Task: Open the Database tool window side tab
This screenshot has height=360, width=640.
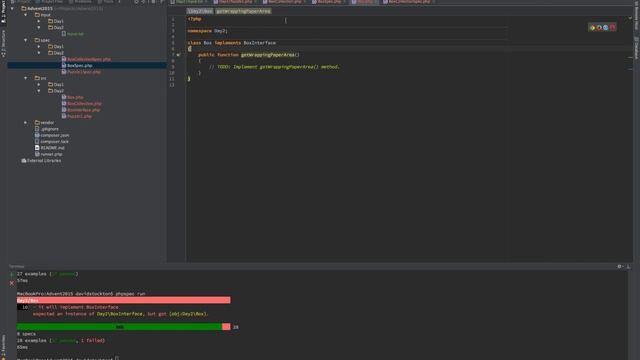Action: pos(636,48)
